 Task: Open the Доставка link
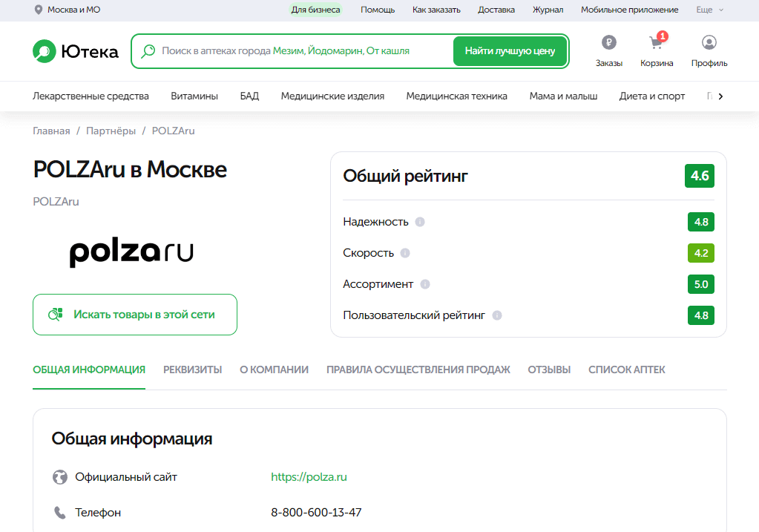coord(496,10)
